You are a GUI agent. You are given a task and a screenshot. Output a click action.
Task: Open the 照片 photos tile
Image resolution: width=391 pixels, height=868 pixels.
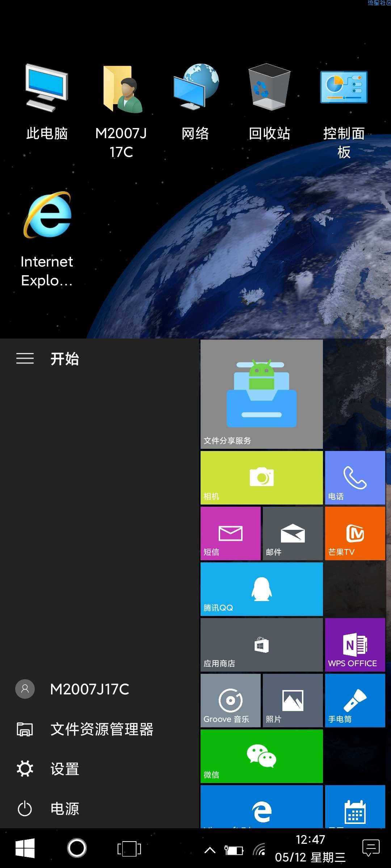click(293, 701)
